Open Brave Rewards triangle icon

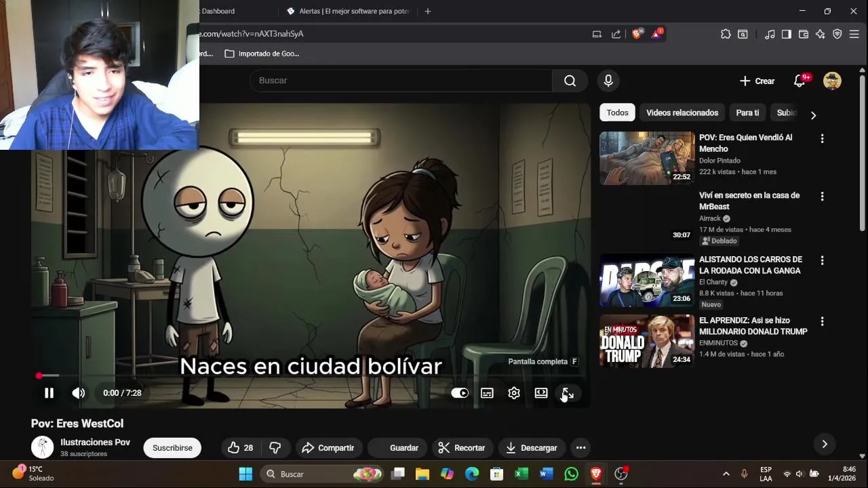pyautogui.click(x=656, y=34)
